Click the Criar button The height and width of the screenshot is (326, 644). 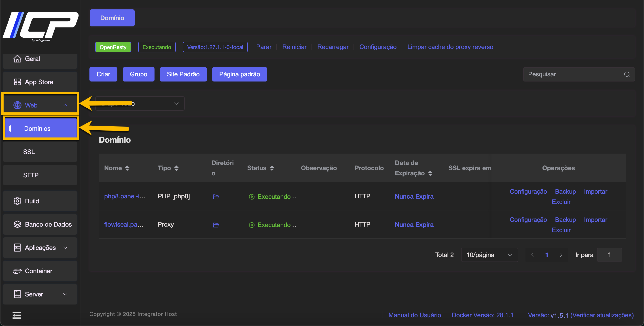(103, 74)
